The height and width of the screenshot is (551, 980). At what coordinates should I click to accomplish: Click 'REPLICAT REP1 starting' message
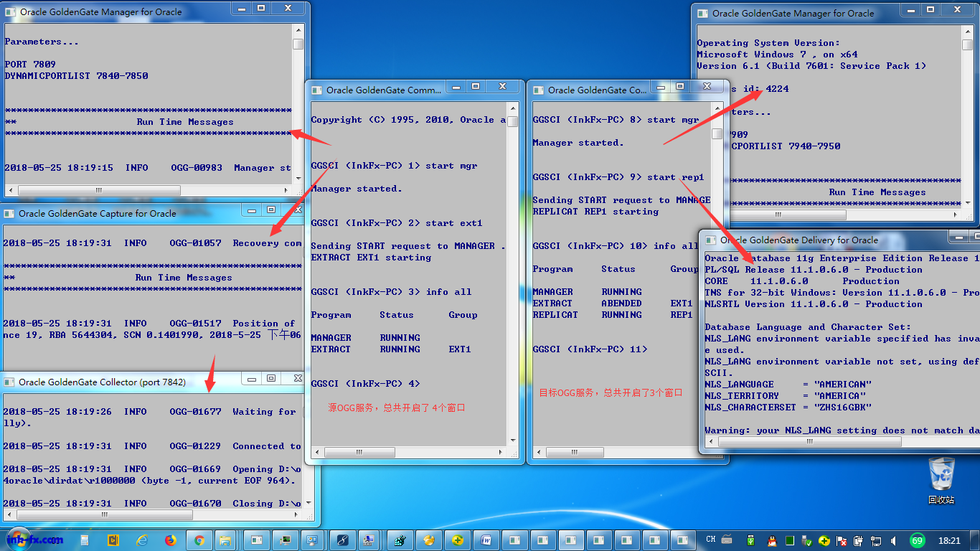(x=595, y=212)
